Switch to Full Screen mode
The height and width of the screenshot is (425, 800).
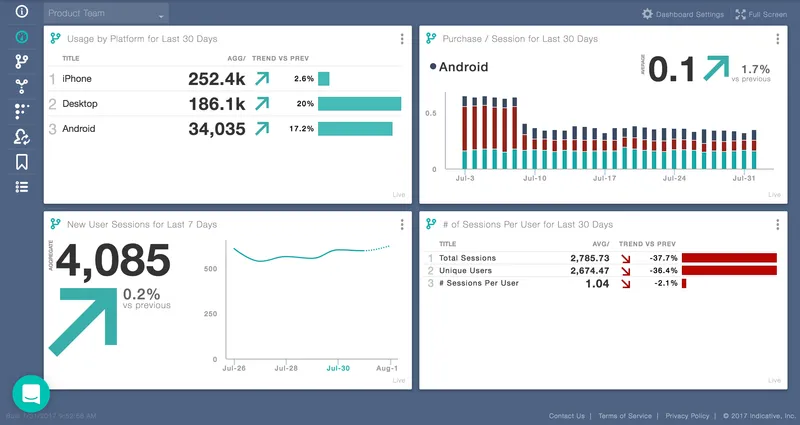(761, 14)
